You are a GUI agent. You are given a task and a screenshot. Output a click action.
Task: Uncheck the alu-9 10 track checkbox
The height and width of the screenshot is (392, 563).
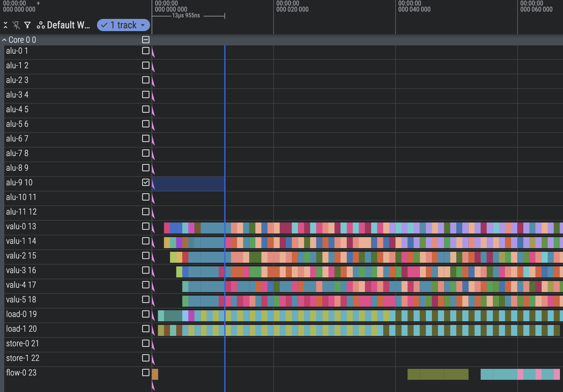[x=146, y=182]
